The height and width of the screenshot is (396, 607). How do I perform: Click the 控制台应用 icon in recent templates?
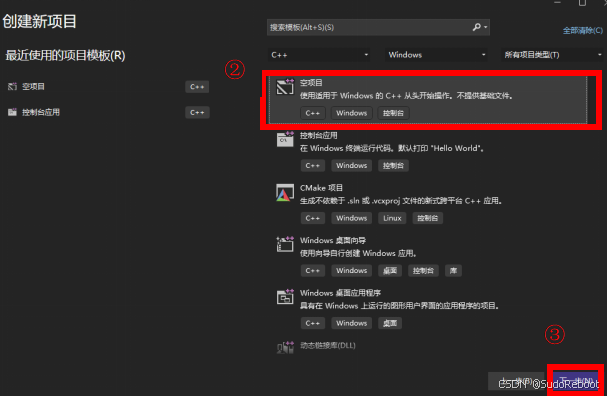click(x=12, y=112)
